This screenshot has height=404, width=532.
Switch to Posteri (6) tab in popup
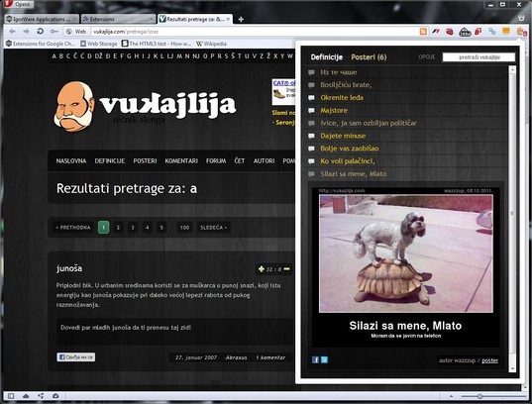(369, 57)
